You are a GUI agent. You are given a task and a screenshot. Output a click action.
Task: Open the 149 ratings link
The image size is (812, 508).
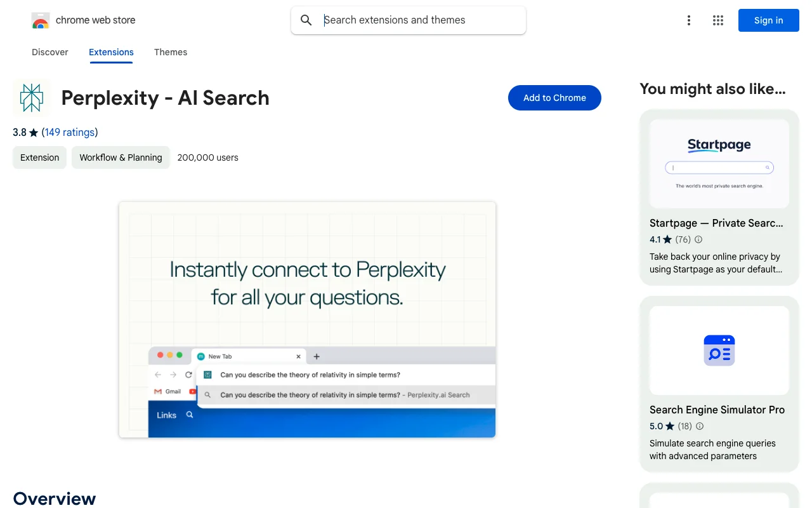pos(70,132)
